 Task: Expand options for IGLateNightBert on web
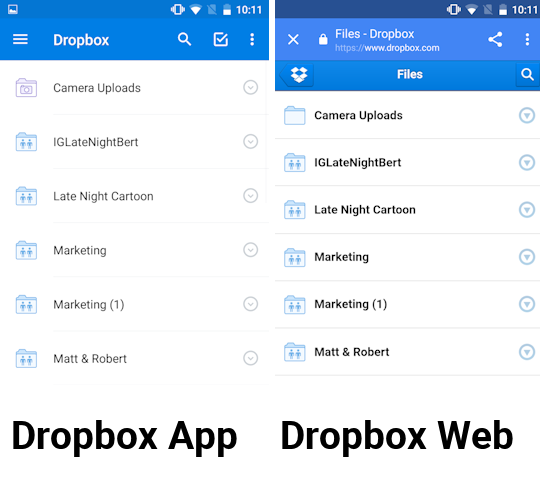coord(527,163)
